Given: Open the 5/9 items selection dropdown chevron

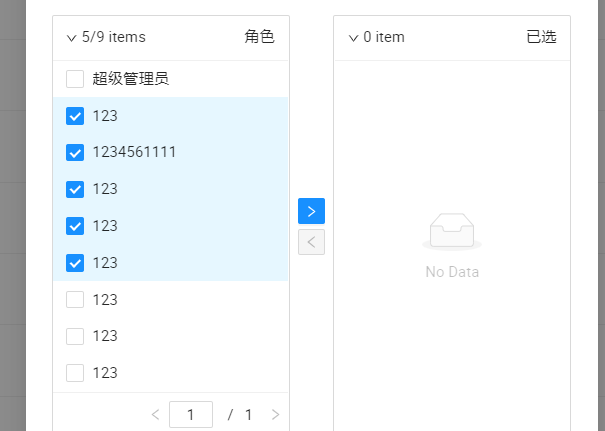Looking at the screenshot, I should (x=71, y=38).
